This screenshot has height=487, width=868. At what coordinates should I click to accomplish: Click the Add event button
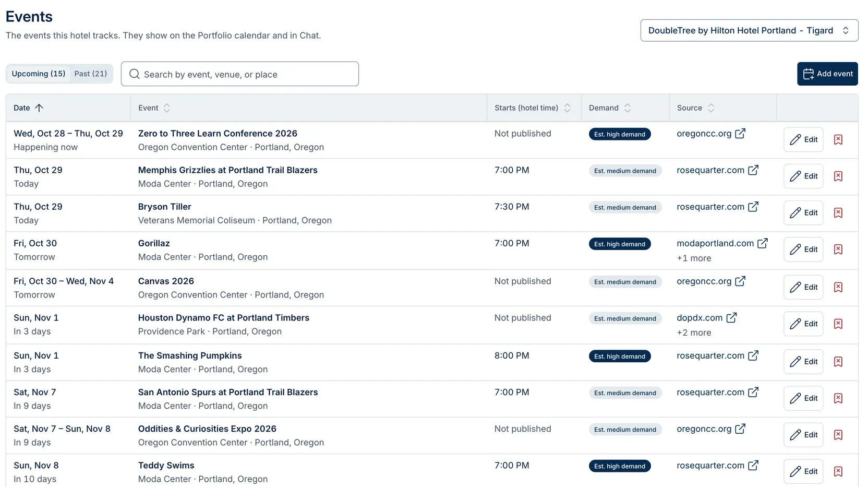tap(827, 74)
